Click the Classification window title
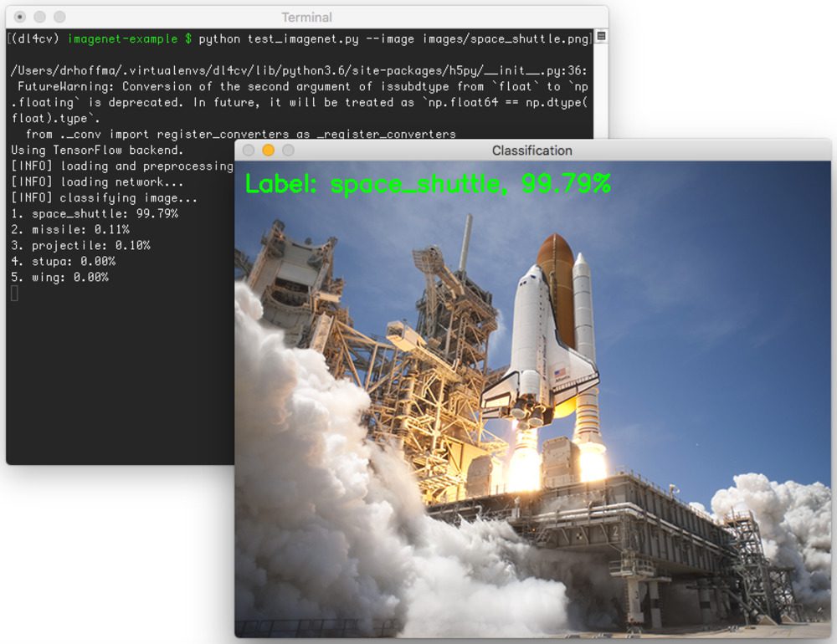The height and width of the screenshot is (644, 837). click(531, 151)
